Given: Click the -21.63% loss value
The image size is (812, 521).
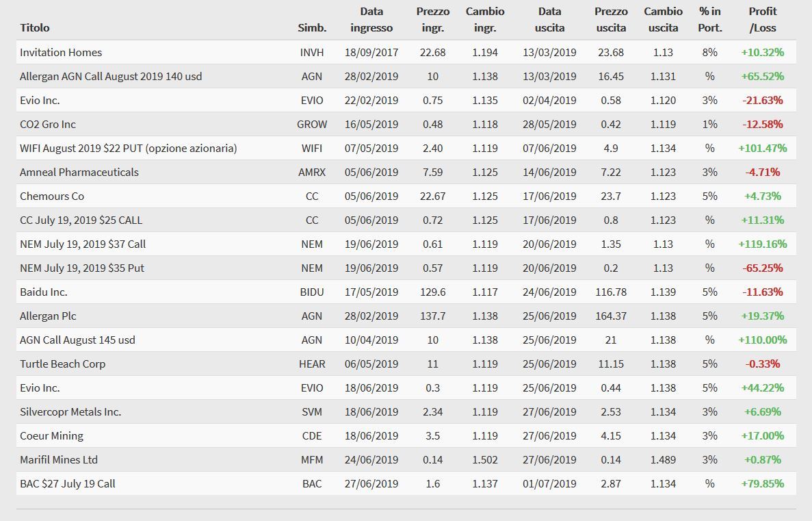Looking at the screenshot, I should 762,101.
